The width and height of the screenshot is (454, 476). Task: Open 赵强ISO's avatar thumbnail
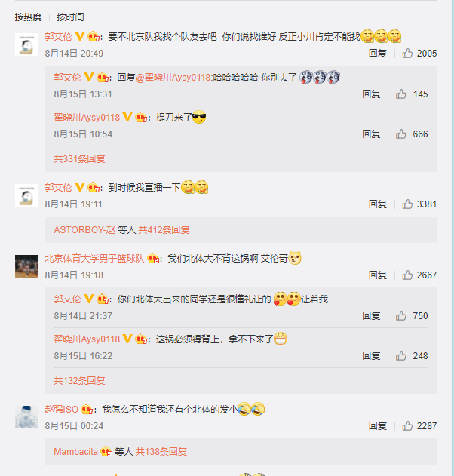pyautogui.click(x=26, y=417)
